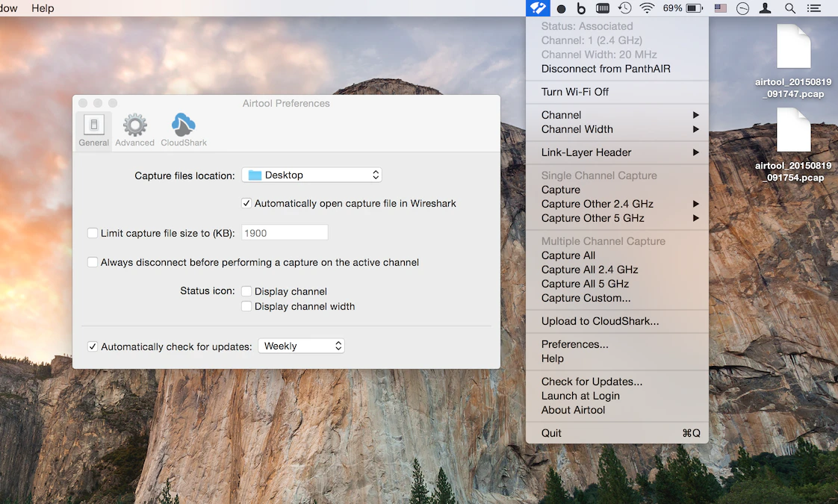
Task: Enable Display channel status icon checkbox
Action: click(246, 291)
